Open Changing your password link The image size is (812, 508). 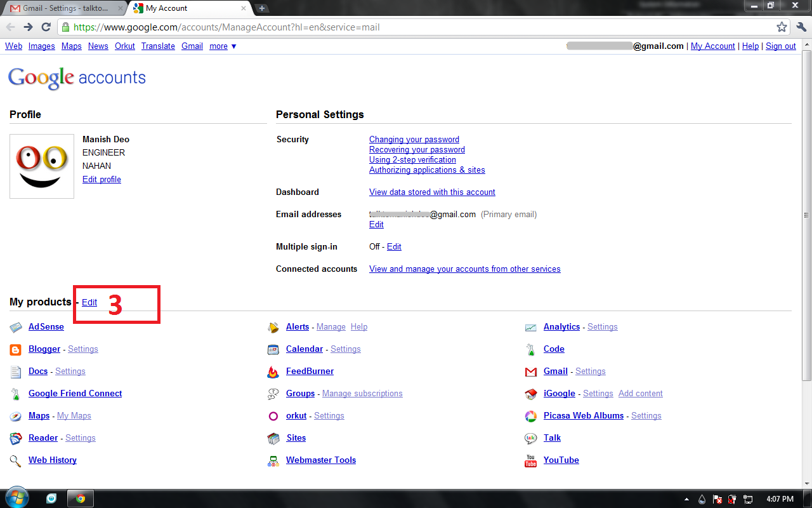pyautogui.click(x=414, y=140)
